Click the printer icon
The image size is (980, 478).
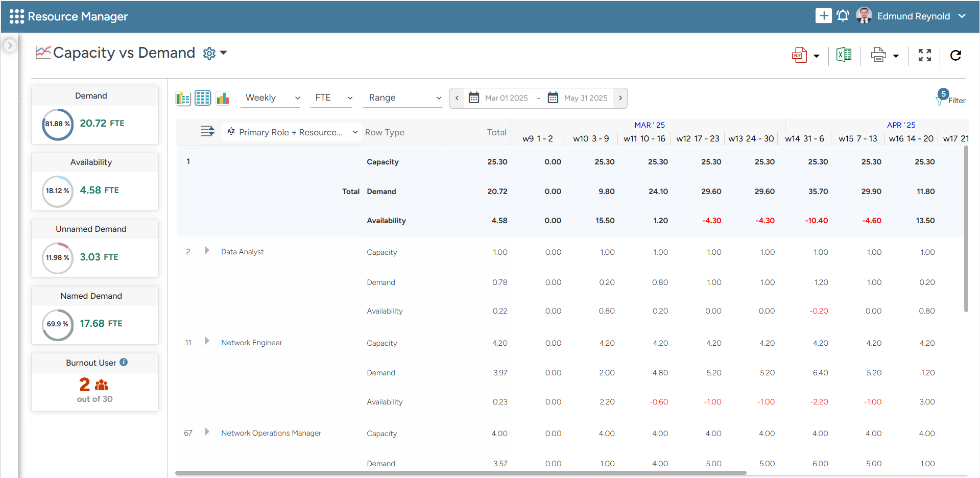tap(878, 55)
